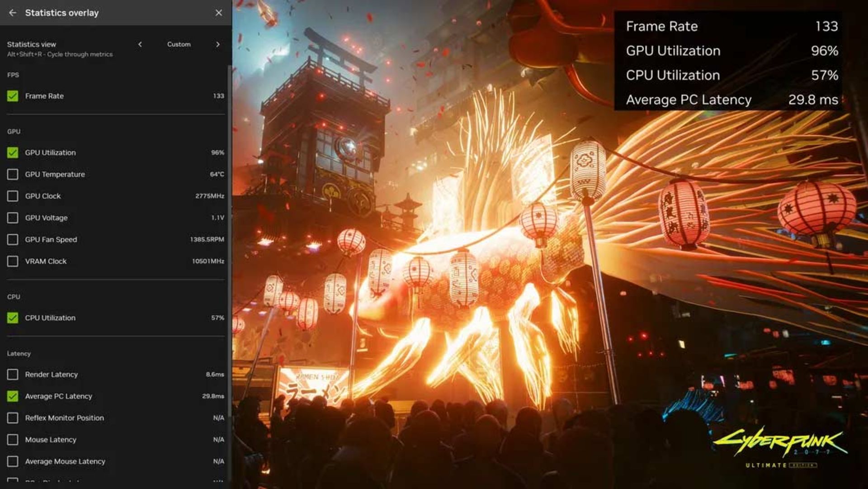Viewport: 868px width, 489px height.
Task: Enable Average Mouse Latency checkbox
Action: 13,461
